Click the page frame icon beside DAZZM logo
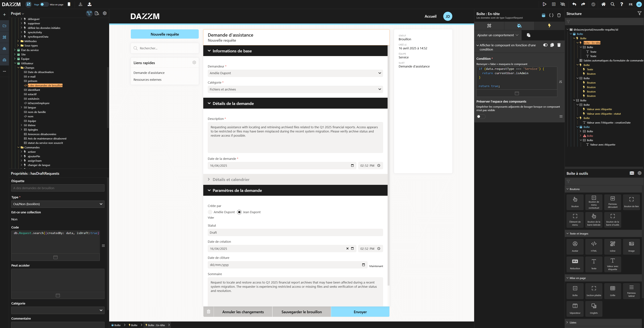644x328 pixels. pyautogui.click(x=29, y=4)
